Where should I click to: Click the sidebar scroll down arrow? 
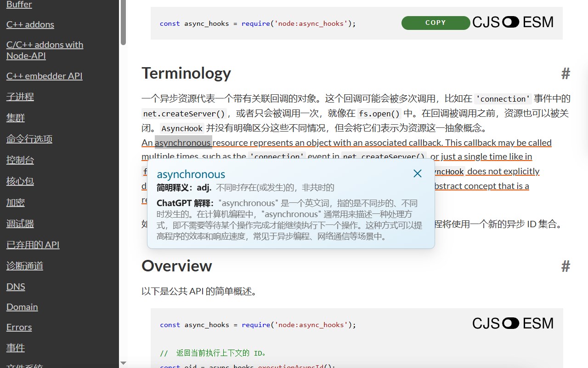click(x=123, y=363)
